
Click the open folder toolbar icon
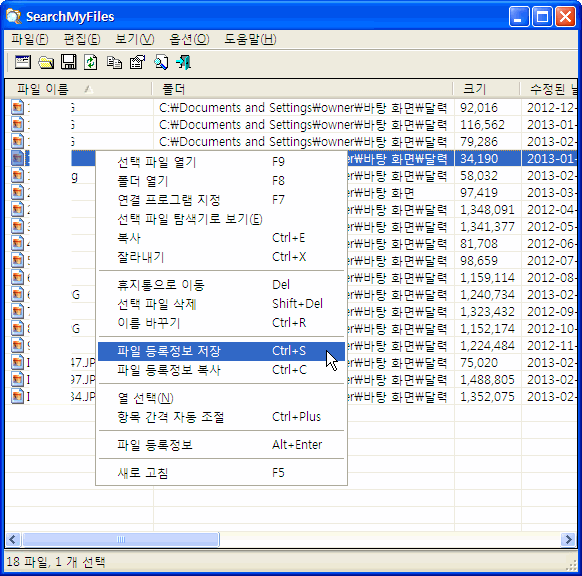[x=46, y=62]
